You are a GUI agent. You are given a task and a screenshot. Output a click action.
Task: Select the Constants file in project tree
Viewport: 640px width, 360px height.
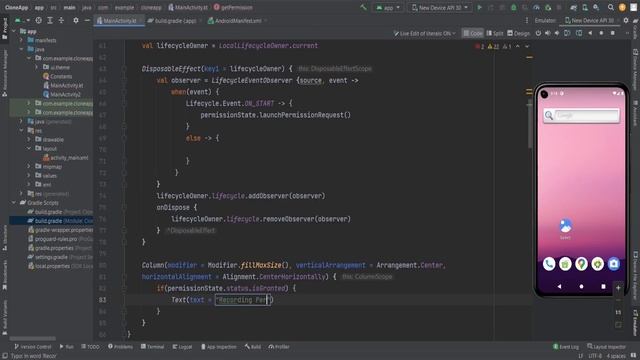[57, 76]
